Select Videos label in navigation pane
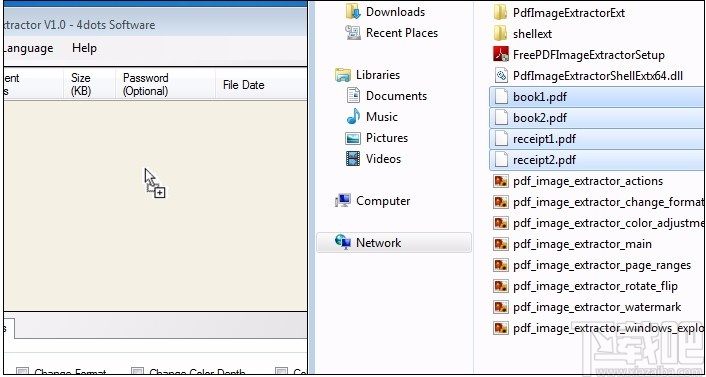This screenshot has width=706, height=377. (383, 159)
